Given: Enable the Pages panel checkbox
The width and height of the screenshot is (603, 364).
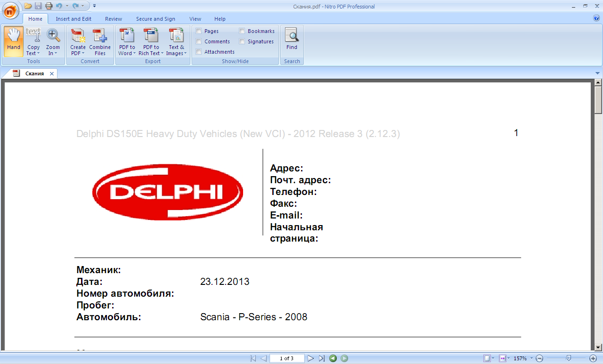Looking at the screenshot, I should click(199, 31).
